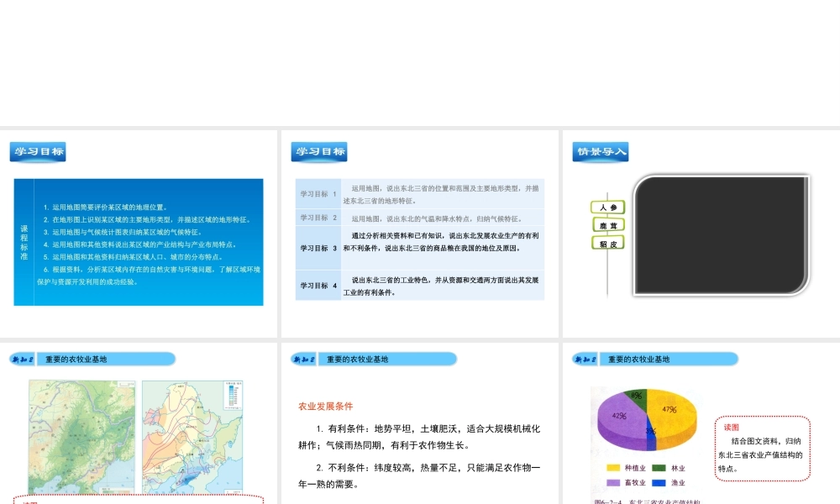This screenshot has width=840, height=504.
Task: Click the blue 渔业 legend swatch
Action: (659, 483)
